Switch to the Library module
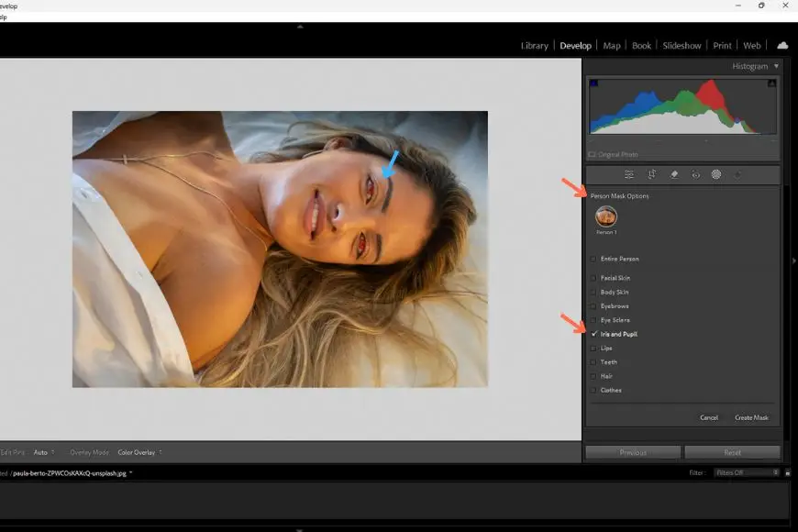 point(534,45)
